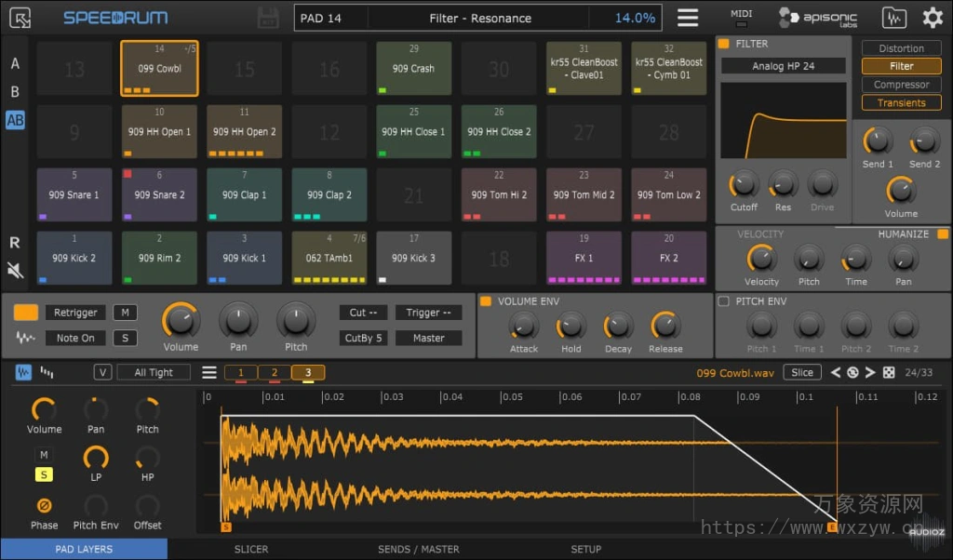953x560 pixels.
Task: Open the All Tight choke group dropdown
Action: click(x=154, y=371)
